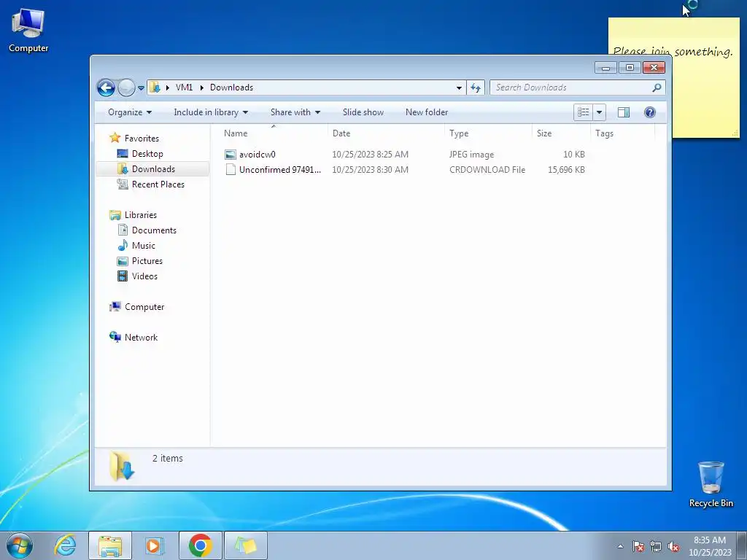Open the Organize menu

tap(130, 112)
